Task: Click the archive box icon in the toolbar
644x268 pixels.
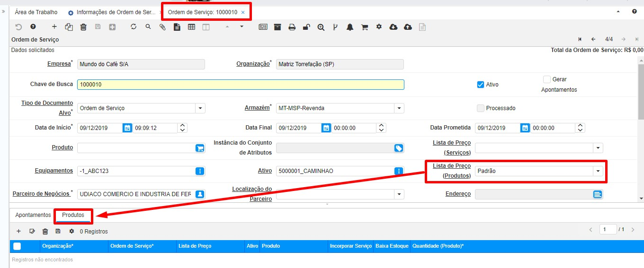Action: tap(277, 27)
